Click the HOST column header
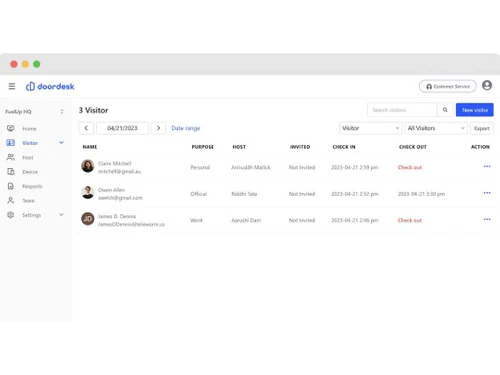The image size is (500, 375). coord(239,147)
